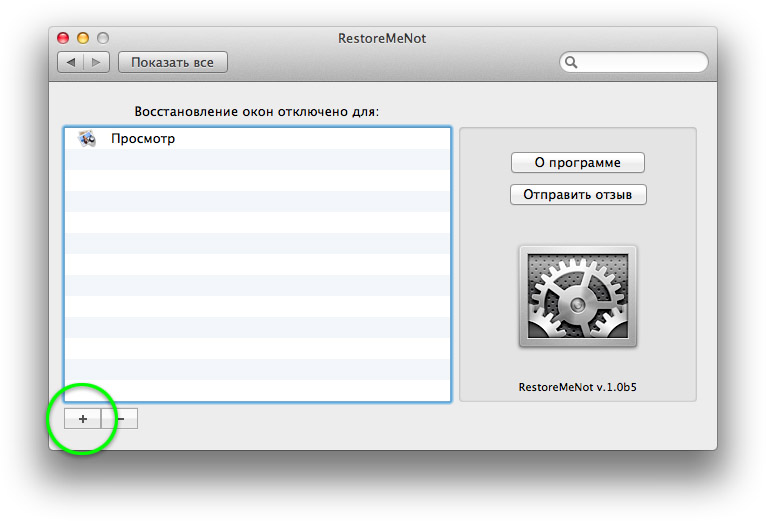
Task: Click the magnifying glass search icon
Action: tap(571, 62)
